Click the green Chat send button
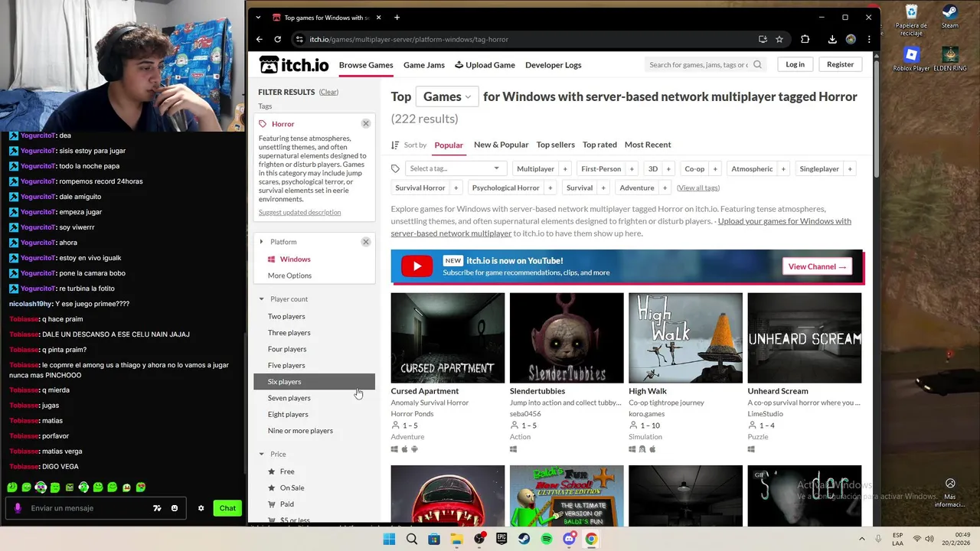The width and height of the screenshot is (980, 551). click(x=227, y=508)
